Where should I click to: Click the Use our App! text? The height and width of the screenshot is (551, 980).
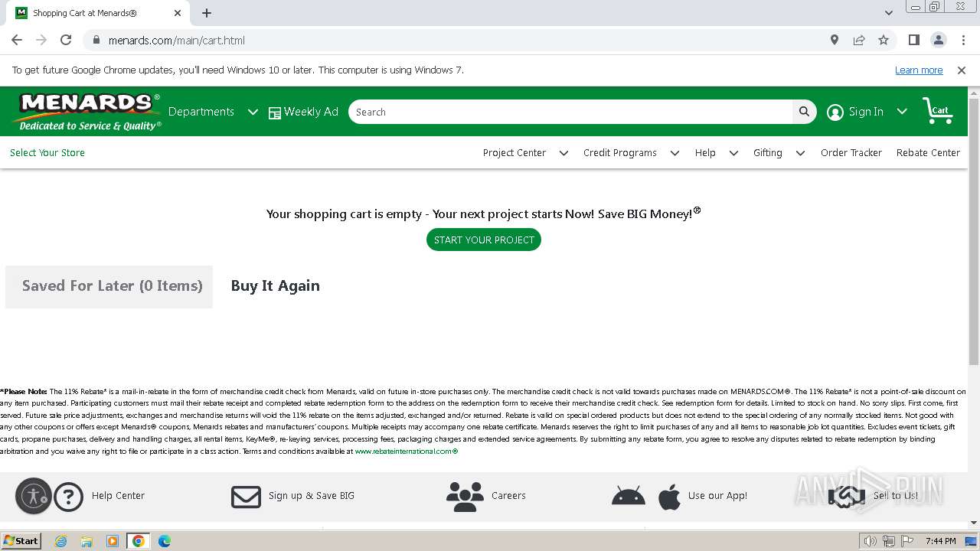717,496
